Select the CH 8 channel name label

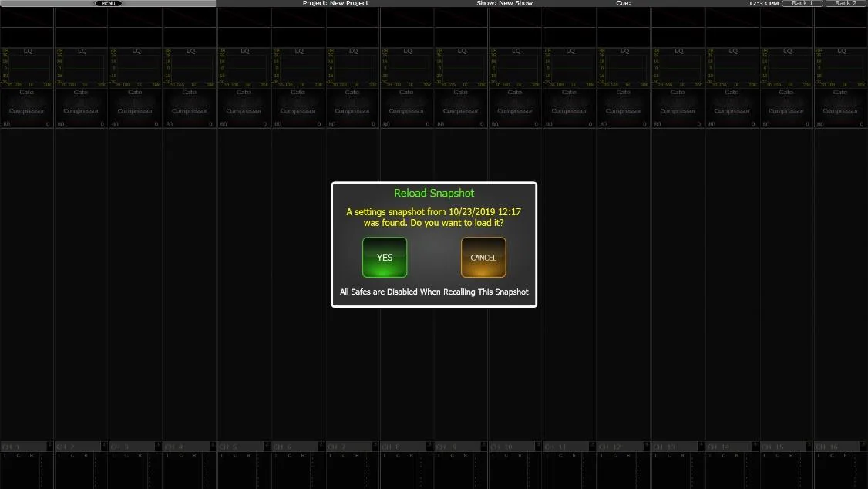pyautogui.click(x=403, y=447)
